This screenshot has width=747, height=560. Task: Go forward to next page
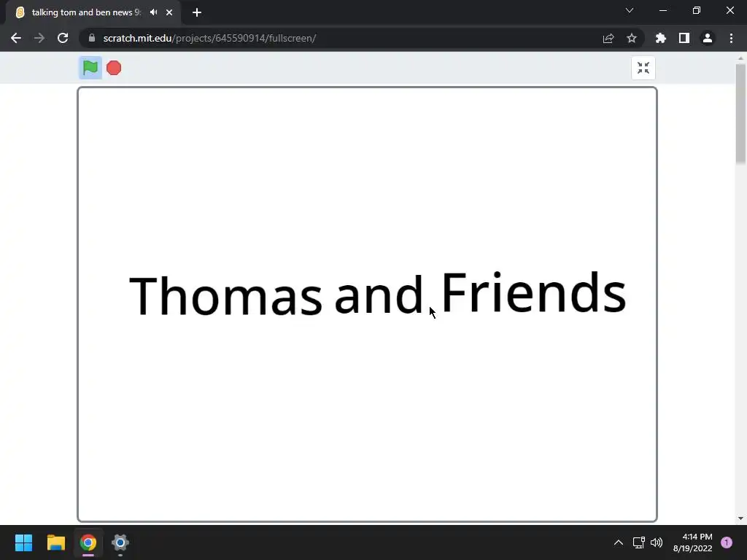[x=39, y=38]
